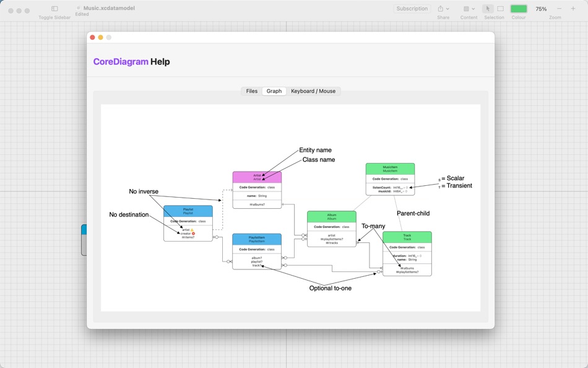Viewport: 588px width, 368px height.
Task: Click the Music.xcdatamodel document title
Action: coord(109,8)
